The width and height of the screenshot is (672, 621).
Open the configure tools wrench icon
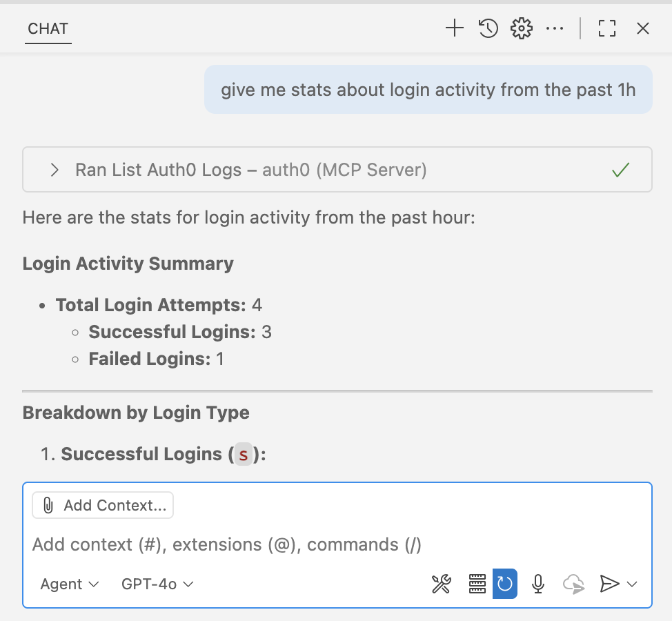(441, 584)
